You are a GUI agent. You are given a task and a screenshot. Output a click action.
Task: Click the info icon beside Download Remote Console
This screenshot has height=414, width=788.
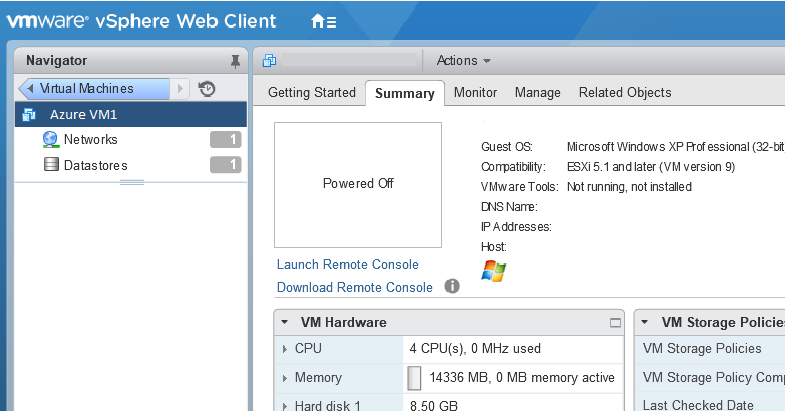(452, 286)
